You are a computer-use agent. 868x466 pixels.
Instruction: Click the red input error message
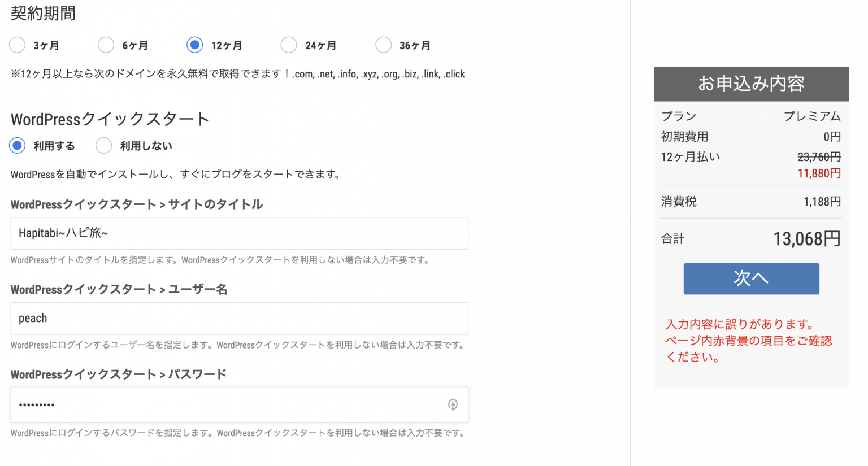[x=748, y=341]
